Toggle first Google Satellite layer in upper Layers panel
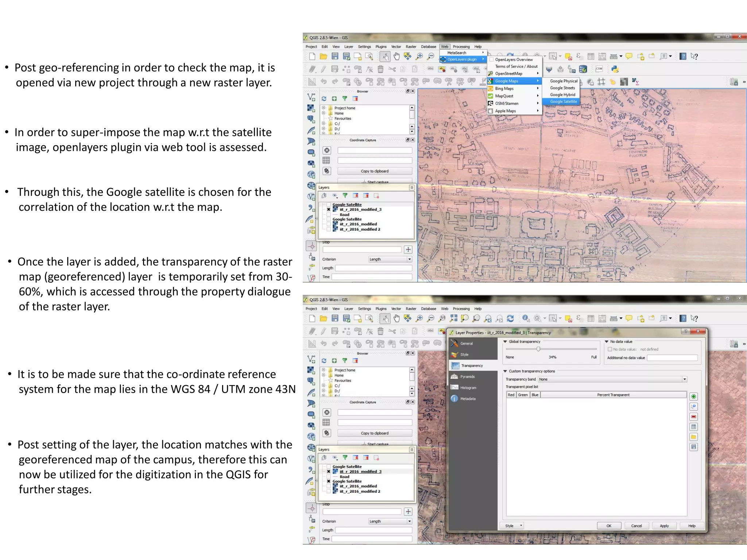This screenshot has height=560, width=747. tap(329, 205)
